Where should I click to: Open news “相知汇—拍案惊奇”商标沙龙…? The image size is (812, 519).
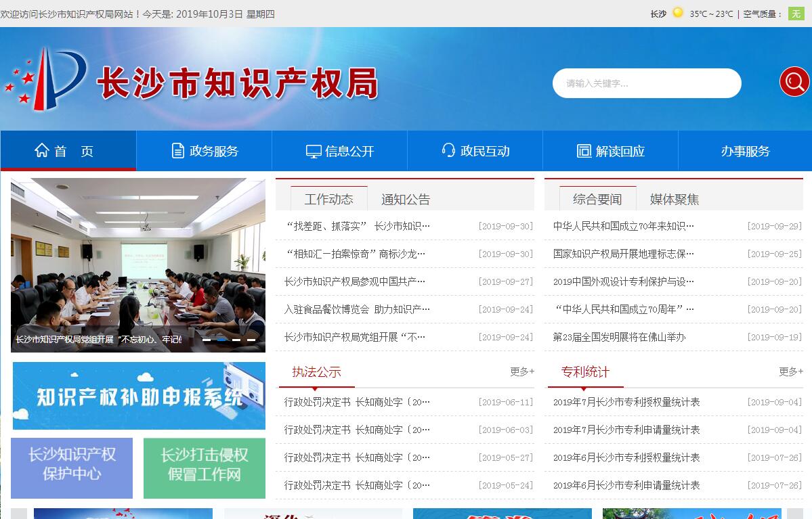pos(356,254)
